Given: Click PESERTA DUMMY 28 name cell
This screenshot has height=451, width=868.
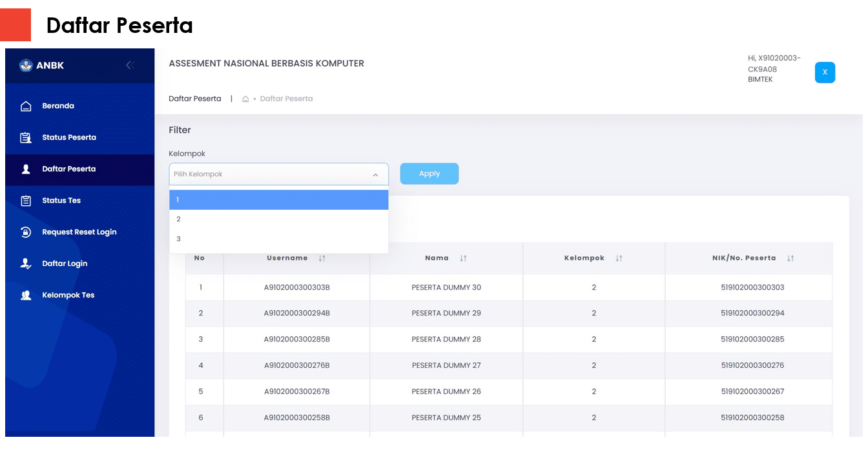Looking at the screenshot, I should [446, 339].
